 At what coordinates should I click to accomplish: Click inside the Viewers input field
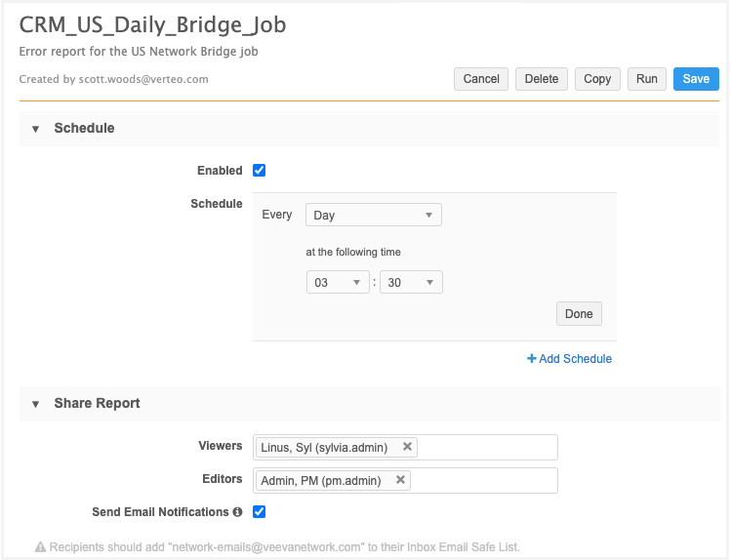488,447
